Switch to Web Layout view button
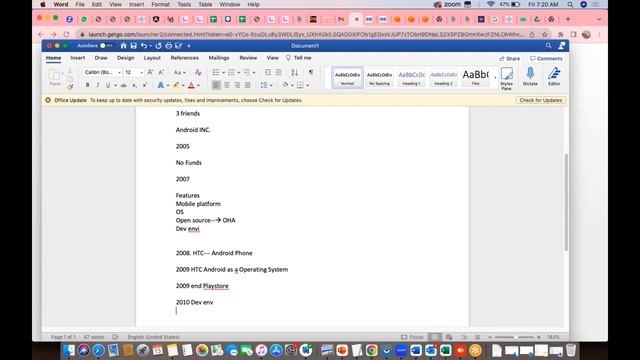The height and width of the screenshot is (360, 640). [449, 337]
